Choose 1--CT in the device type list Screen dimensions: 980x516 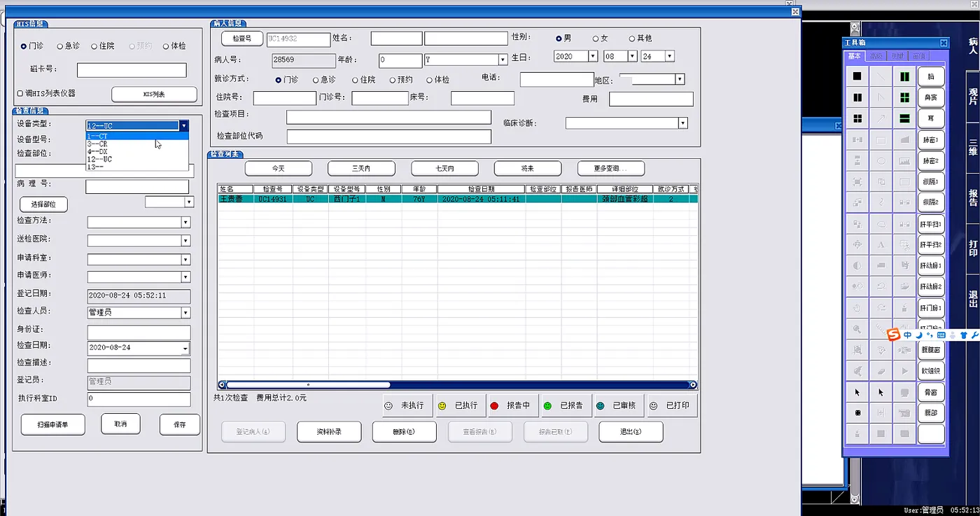pos(137,136)
